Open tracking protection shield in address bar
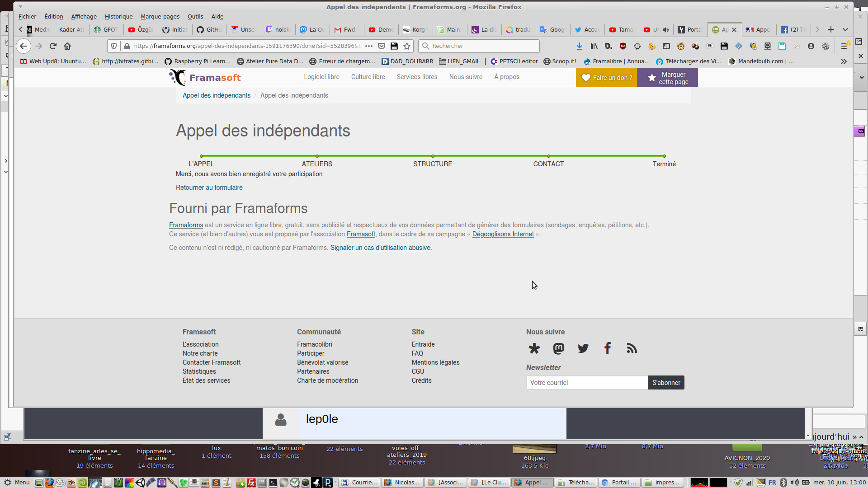868x488 pixels. click(114, 46)
